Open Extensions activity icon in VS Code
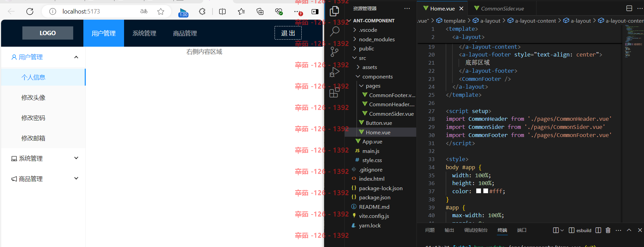The height and width of the screenshot is (247, 644). (334, 92)
